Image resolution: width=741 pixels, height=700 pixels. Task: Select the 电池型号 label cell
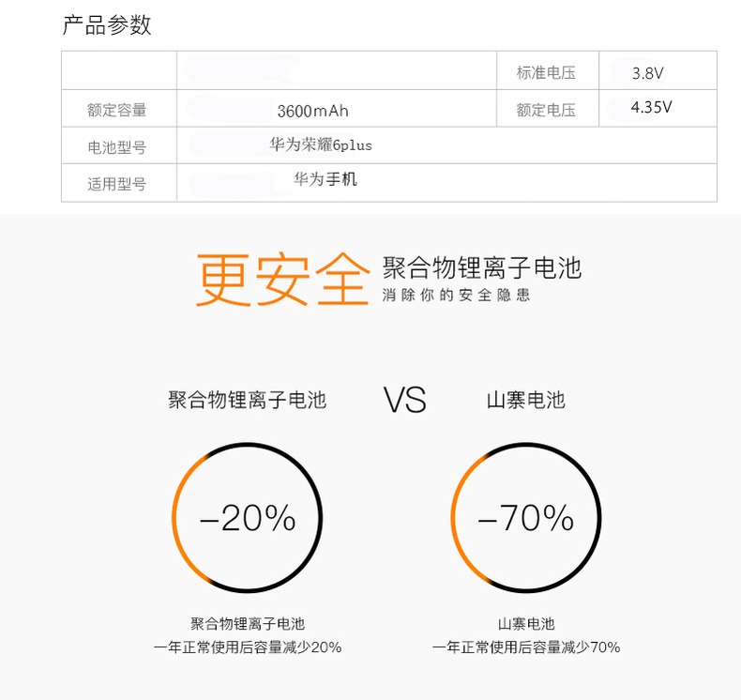coord(117,147)
